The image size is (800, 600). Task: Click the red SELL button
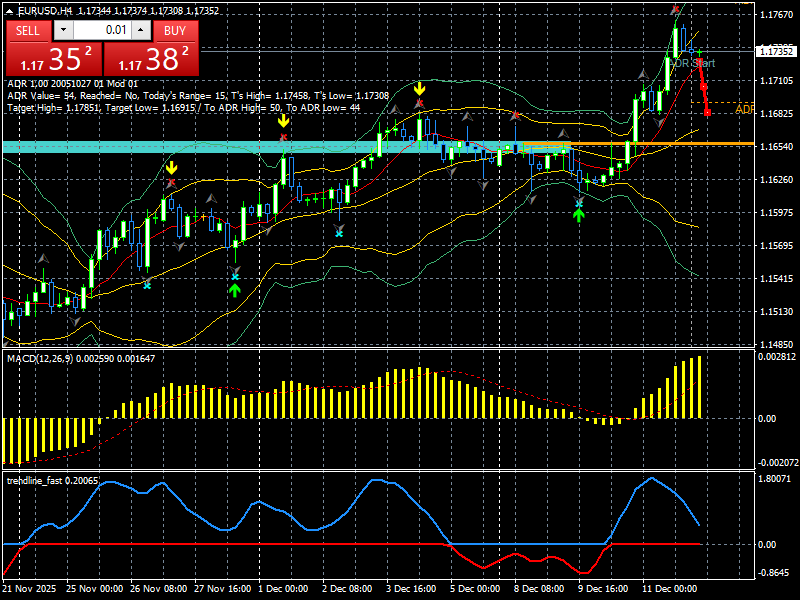click(x=28, y=31)
